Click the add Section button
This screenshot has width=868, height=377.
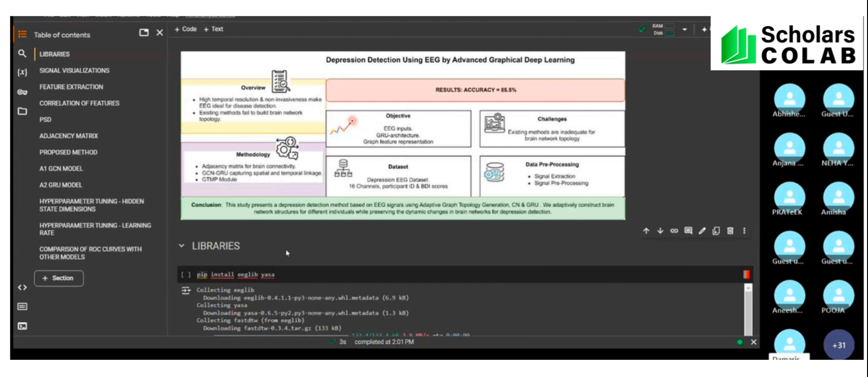(x=59, y=278)
